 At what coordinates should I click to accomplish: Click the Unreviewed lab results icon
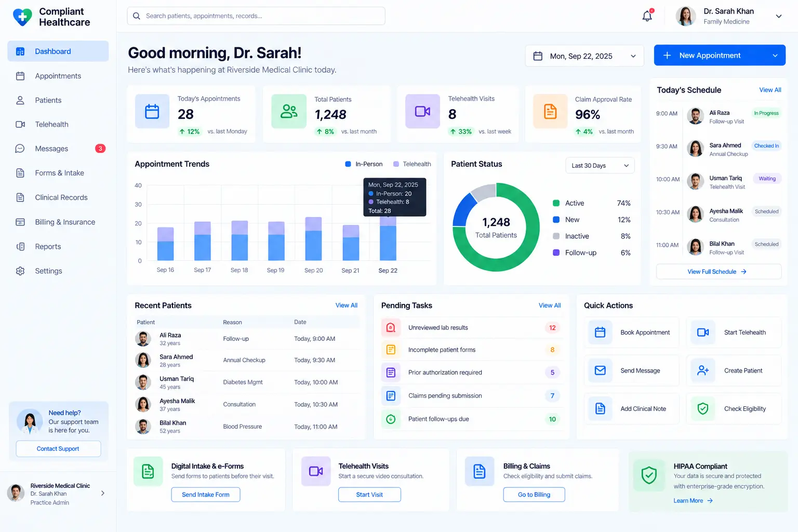(x=391, y=327)
